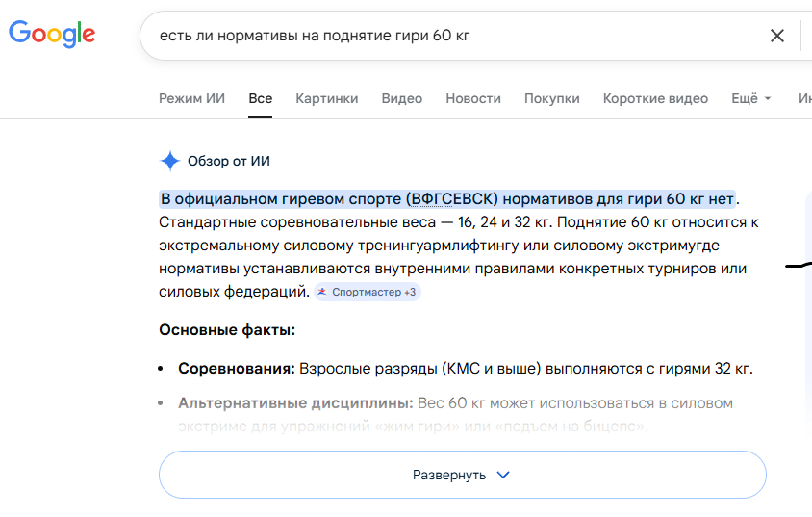Open the +3 additional sources indicator
812x517 pixels.
[x=410, y=292]
